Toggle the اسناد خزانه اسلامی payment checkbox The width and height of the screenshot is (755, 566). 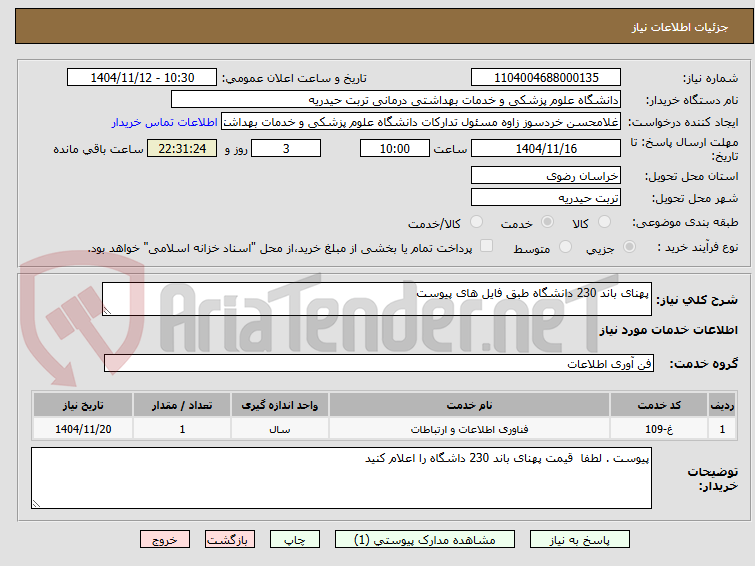tap(487, 246)
